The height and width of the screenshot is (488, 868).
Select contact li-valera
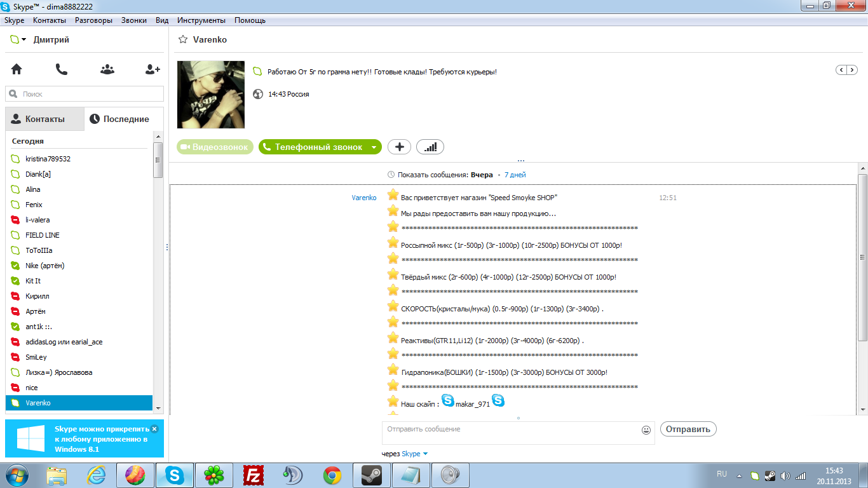79,220
